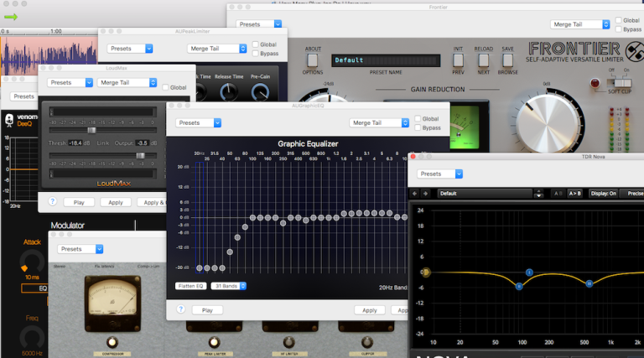Click the TDR Nova preset stepper arrows
Image resolution: width=644 pixels, height=358 pixels.
pos(538,194)
